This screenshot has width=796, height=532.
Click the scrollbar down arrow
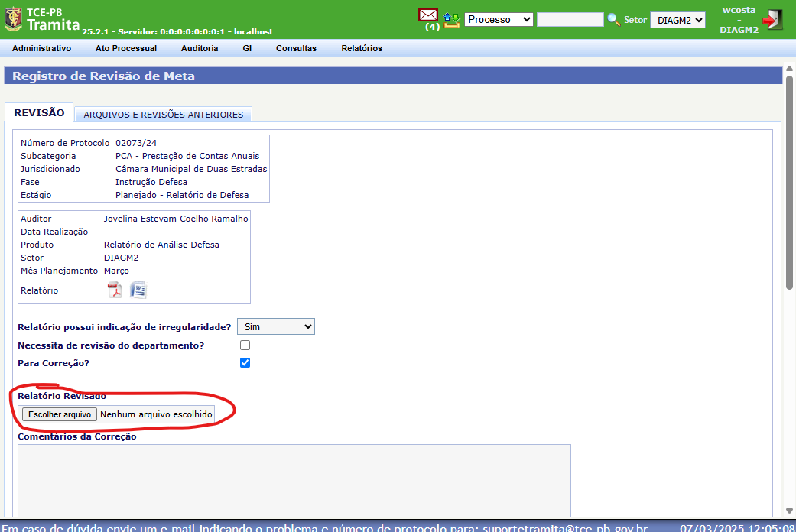(x=789, y=511)
